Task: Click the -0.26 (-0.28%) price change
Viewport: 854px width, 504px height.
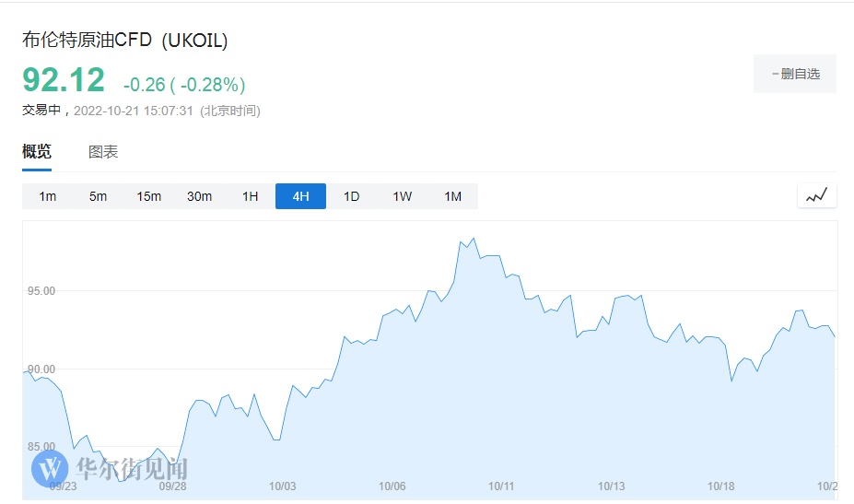Action: coord(184,85)
